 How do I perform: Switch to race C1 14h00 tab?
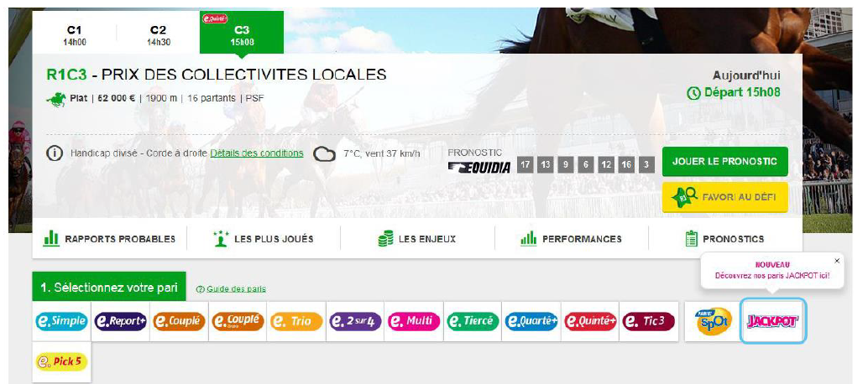point(74,35)
